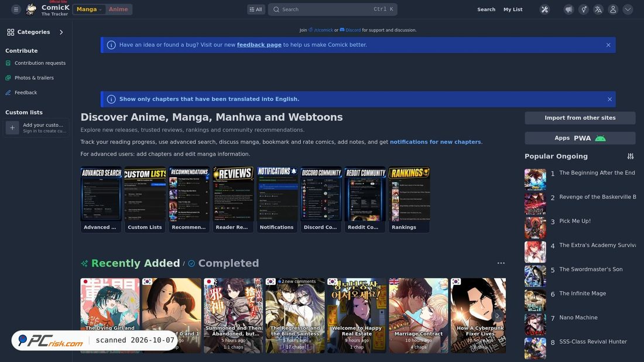
Task: Open My List in the top navigation
Action: point(513,9)
